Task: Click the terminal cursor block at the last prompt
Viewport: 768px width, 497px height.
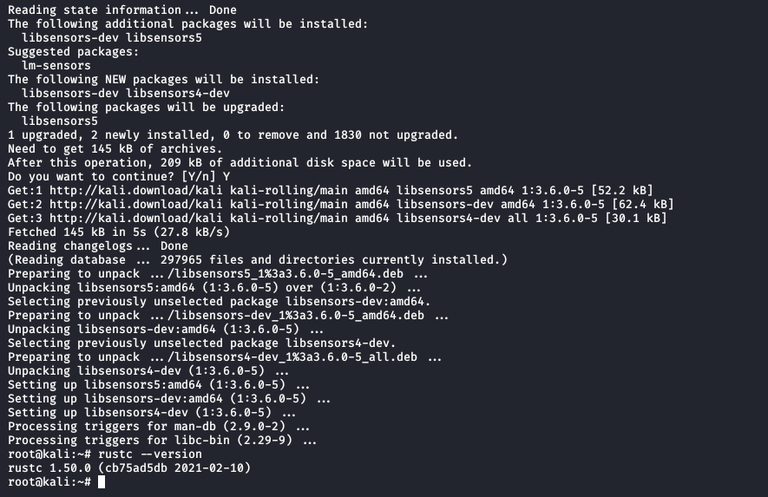Action: click(x=102, y=482)
